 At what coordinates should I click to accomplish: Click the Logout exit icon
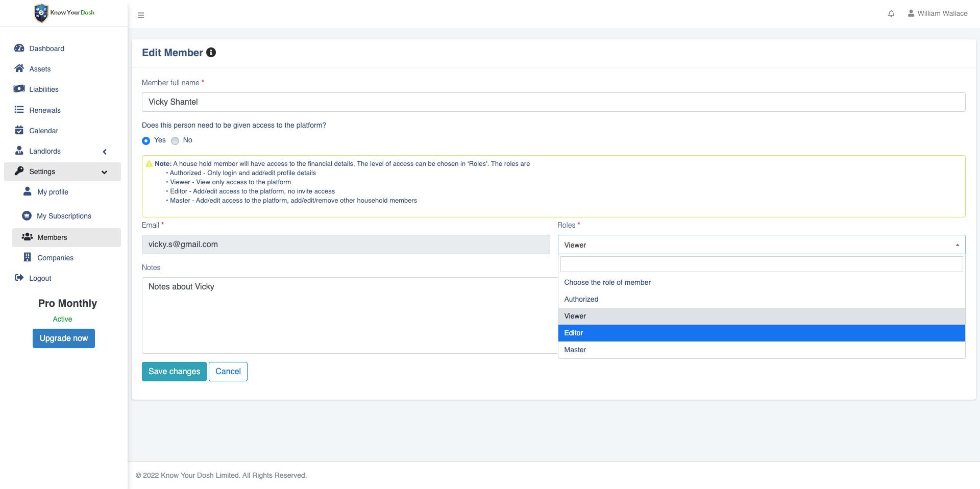pyautogui.click(x=19, y=278)
